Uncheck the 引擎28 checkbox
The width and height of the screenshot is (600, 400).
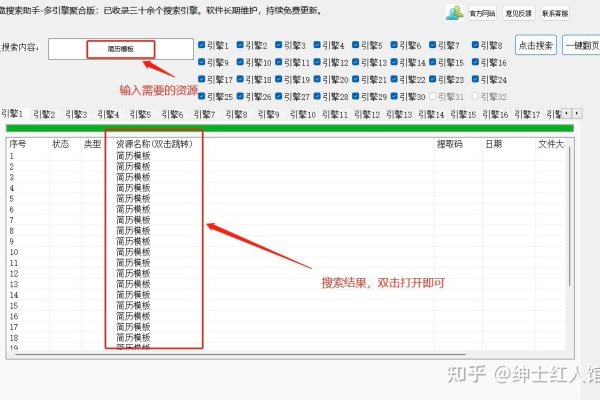tap(317, 96)
